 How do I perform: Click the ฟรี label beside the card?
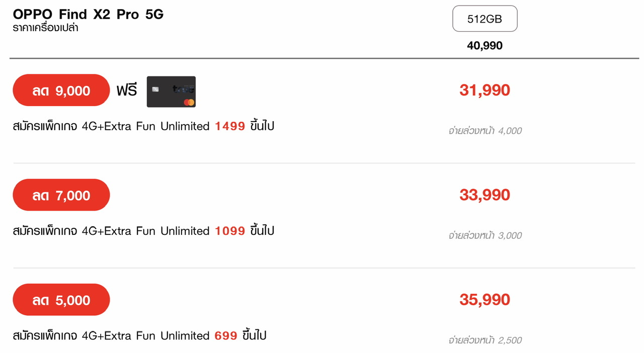127,91
